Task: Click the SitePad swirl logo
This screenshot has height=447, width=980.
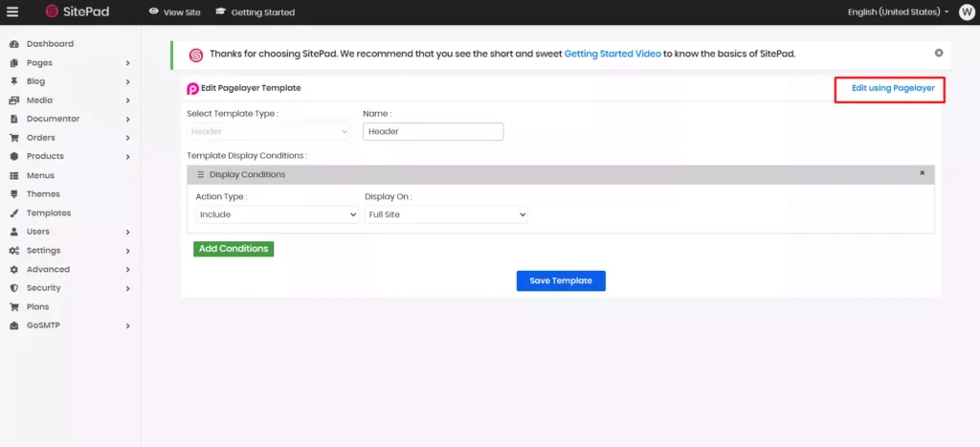Action: pos(52,11)
